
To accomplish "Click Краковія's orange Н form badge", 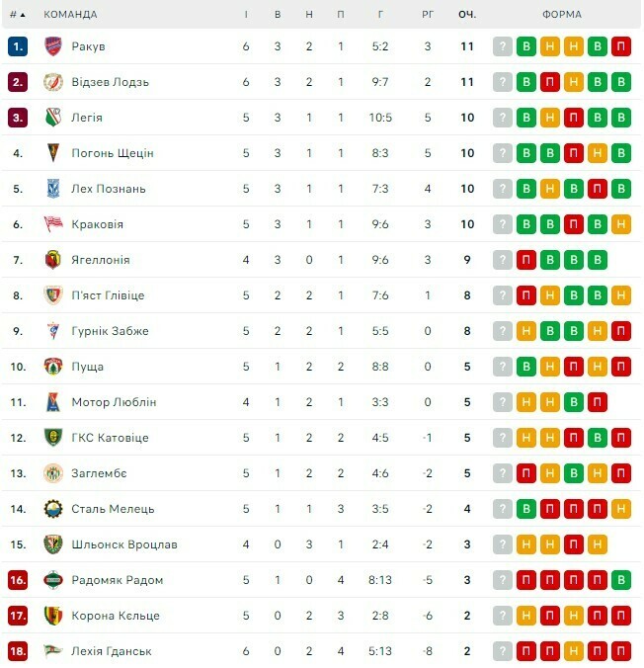I will pos(621,224).
